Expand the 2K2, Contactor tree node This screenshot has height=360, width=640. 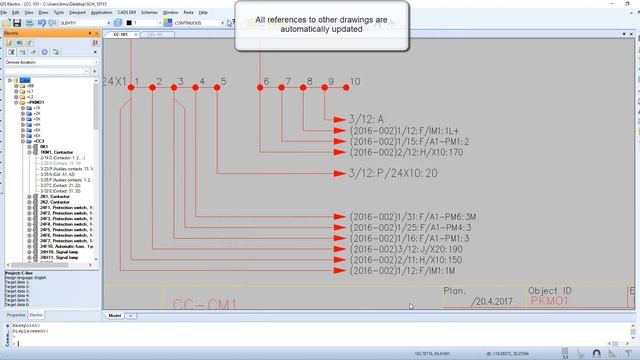point(29,202)
